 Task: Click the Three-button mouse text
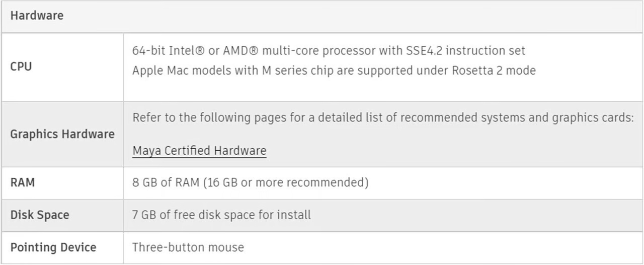click(x=188, y=247)
